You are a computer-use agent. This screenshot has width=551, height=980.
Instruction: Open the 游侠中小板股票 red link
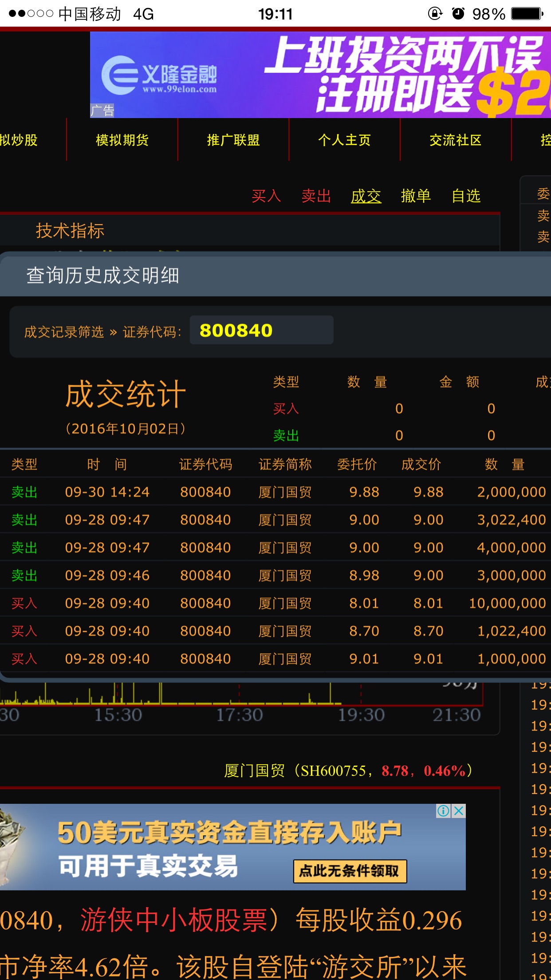point(174,920)
